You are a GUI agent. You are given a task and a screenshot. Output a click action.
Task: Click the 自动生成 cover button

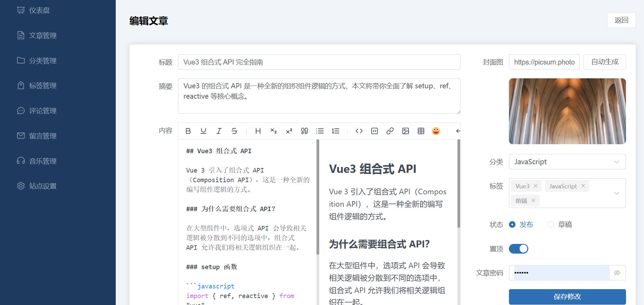[x=605, y=62]
